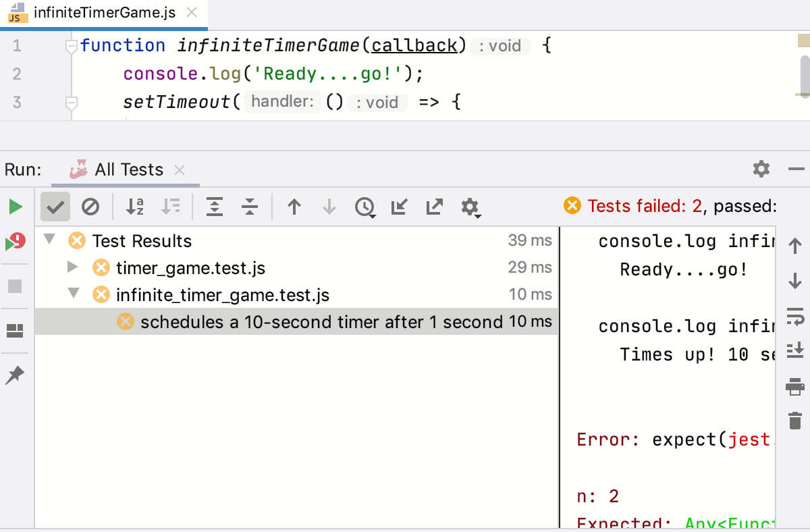The width and height of the screenshot is (810, 532).
Task: Rerun all tests with the green play icon
Action: 15,207
